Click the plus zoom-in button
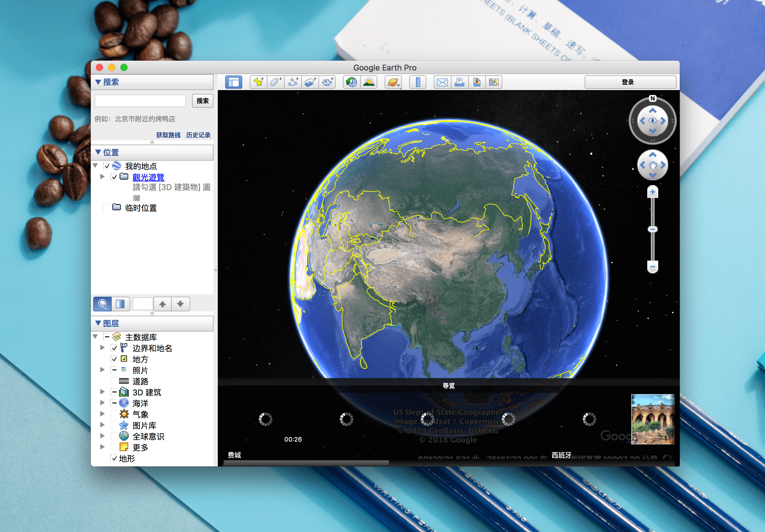Viewport: 765px width, 532px height. [x=652, y=192]
